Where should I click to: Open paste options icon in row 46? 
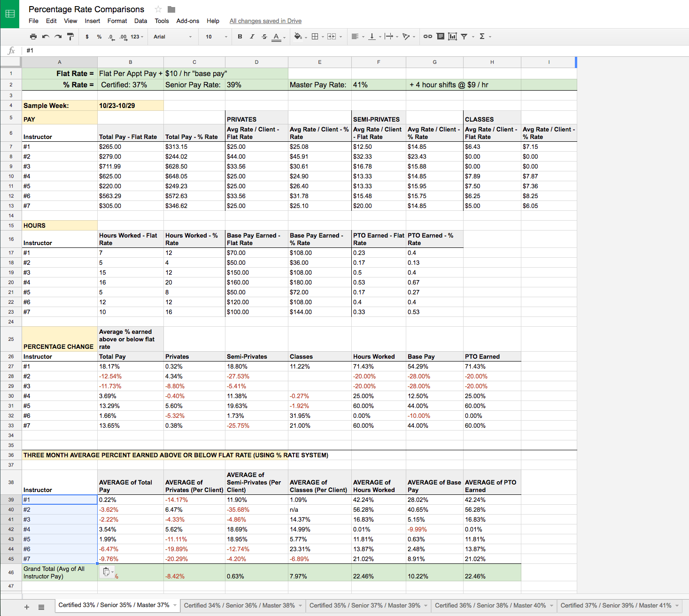point(107,572)
